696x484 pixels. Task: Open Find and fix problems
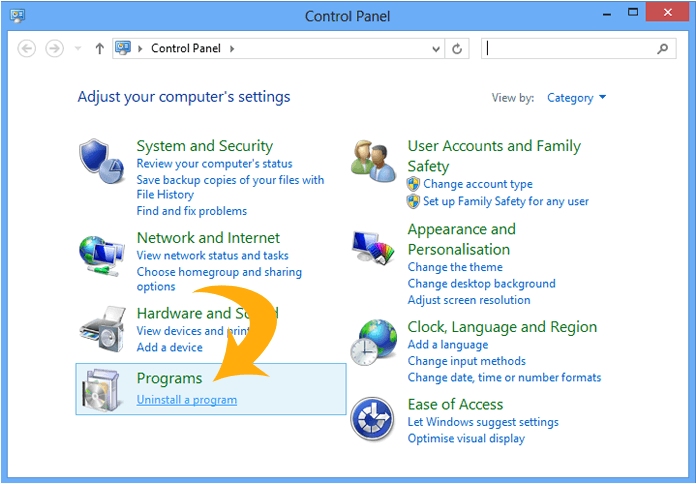pos(192,211)
